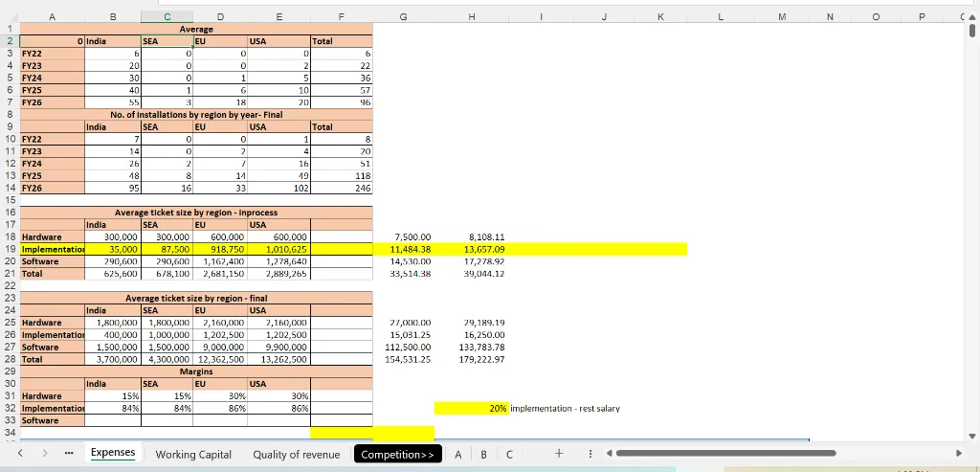The width and height of the screenshot is (980, 472).
Task: Select column G header
Action: coord(402,17)
